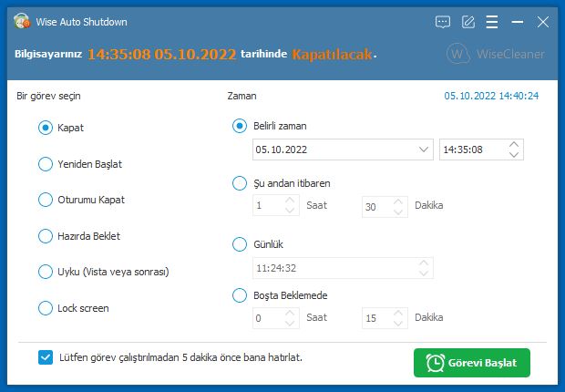Open the hamburger menu in title bar
The image size is (565, 392).
pos(492,22)
